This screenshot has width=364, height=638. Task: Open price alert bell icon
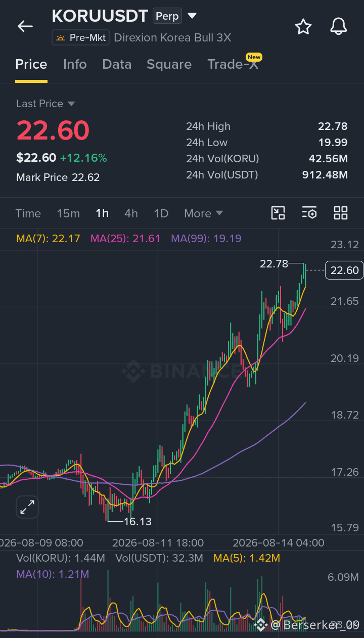click(x=339, y=26)
